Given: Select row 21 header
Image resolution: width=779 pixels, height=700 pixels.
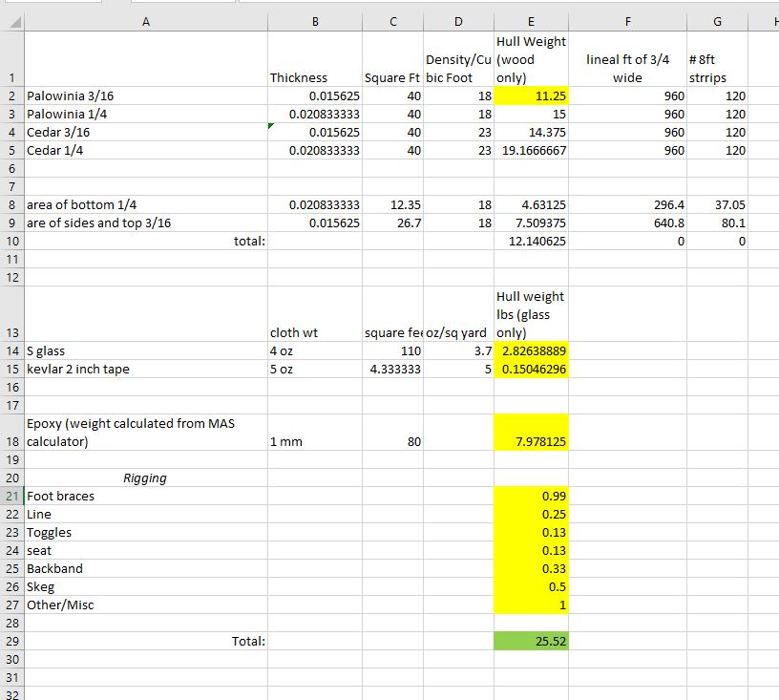Looking at the screenshot, I should [x=11, y=496].
